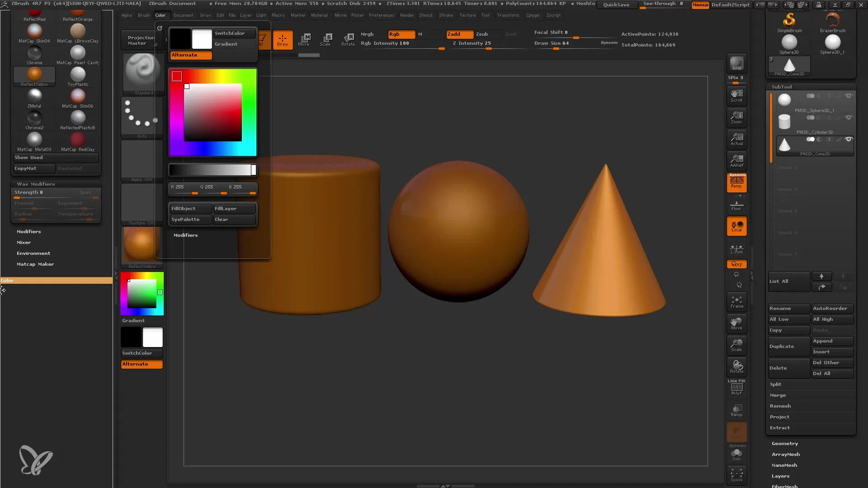This screenshot has height=488, width=868.
Task: Open the Color menu
Action: pyautogui.click(x=160, y=15)
